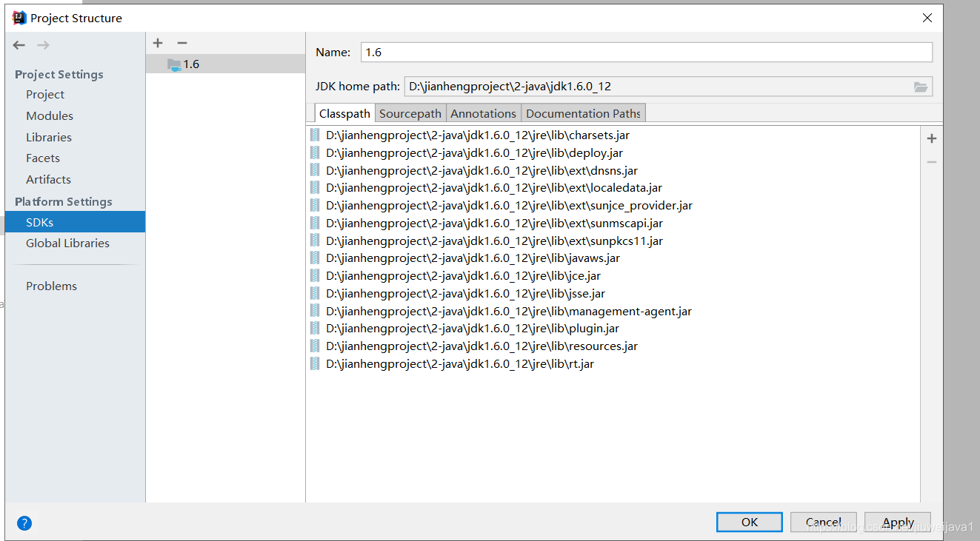980x541 pixels.
Task: Select the jsse.jar path text
Action: (x=465, y=293)
